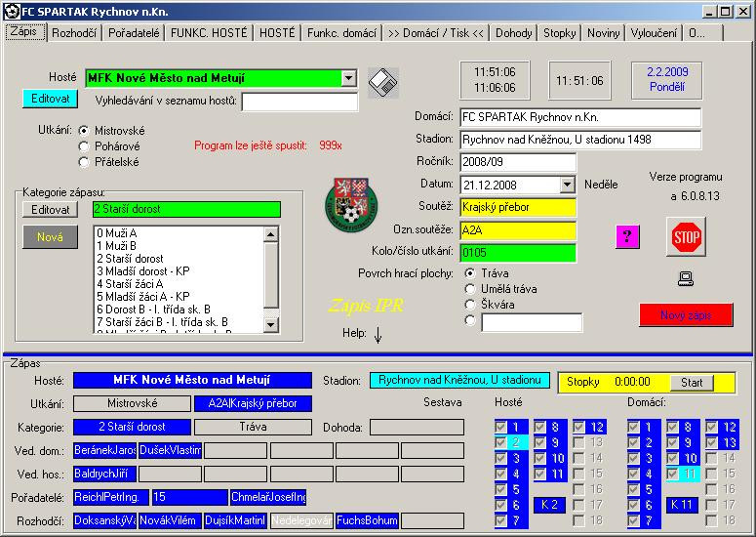This screenshot has width=756, height=537.
Task: Open the Noviny tab
Action: pyautogui.click(x=604, y=33)
